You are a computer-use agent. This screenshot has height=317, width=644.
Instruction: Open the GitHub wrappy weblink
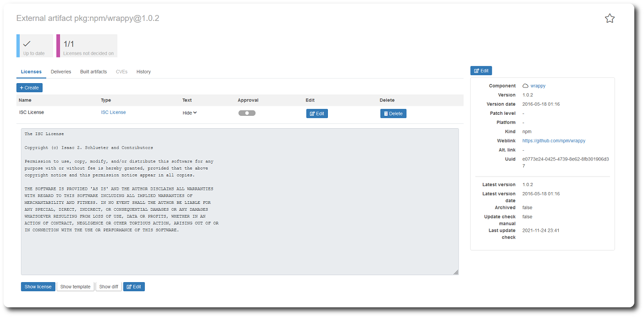point(553,141)
